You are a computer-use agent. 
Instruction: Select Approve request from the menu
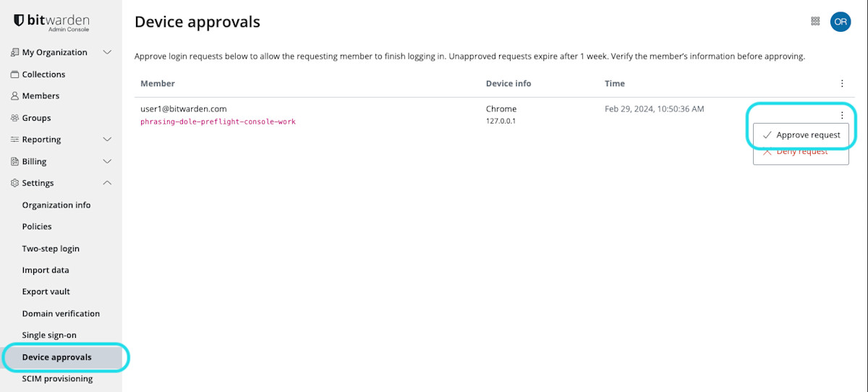point(801,135)
